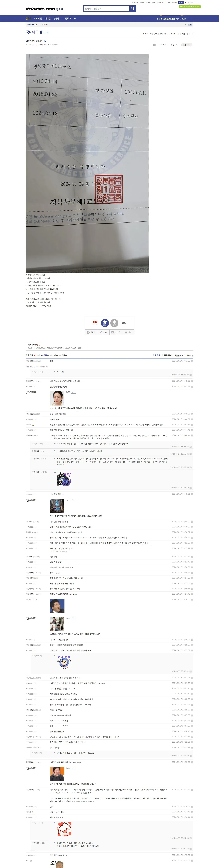This screenshot has width=219, height=868.
Task: Click the dcinside.com logo
Action: [40, 9]
